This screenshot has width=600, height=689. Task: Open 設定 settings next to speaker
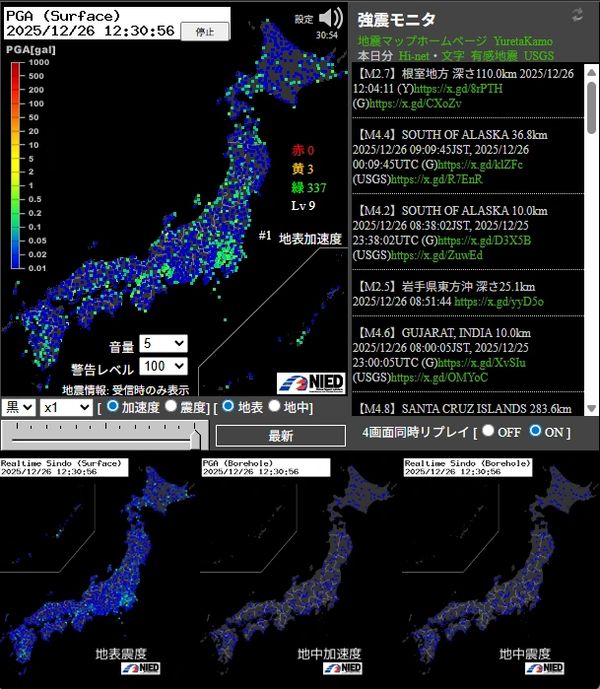[x=304, y=19]
